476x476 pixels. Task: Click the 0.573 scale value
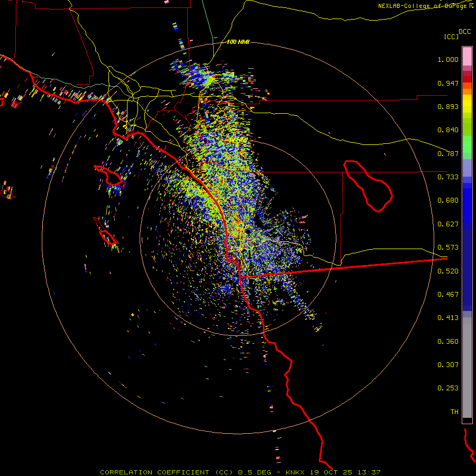[448, 248]
